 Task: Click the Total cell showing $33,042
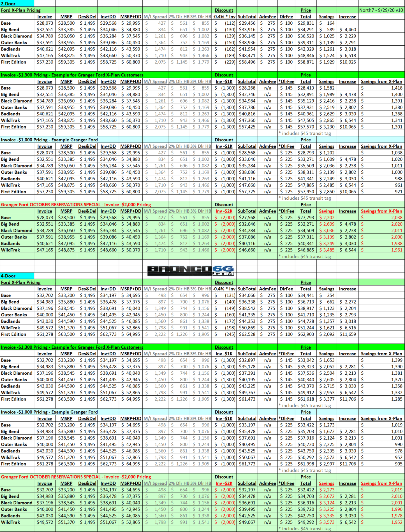pos(306,360)
